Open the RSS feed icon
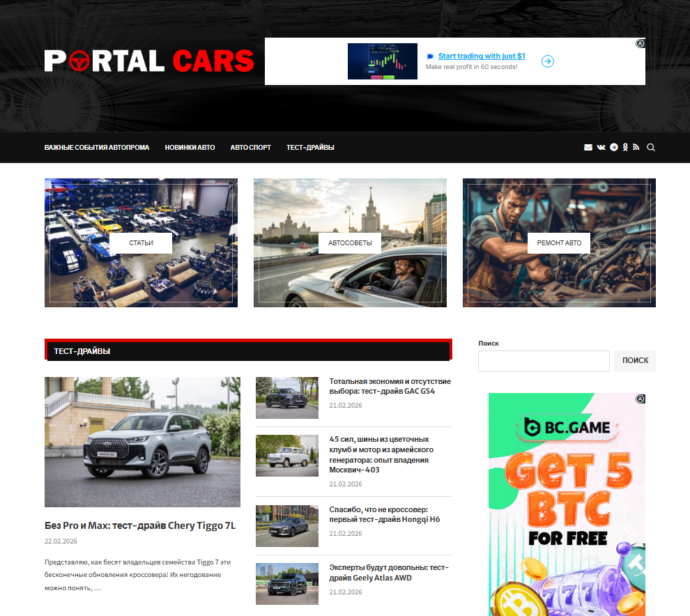Screen dimensions: 690x616 point(636,147)
